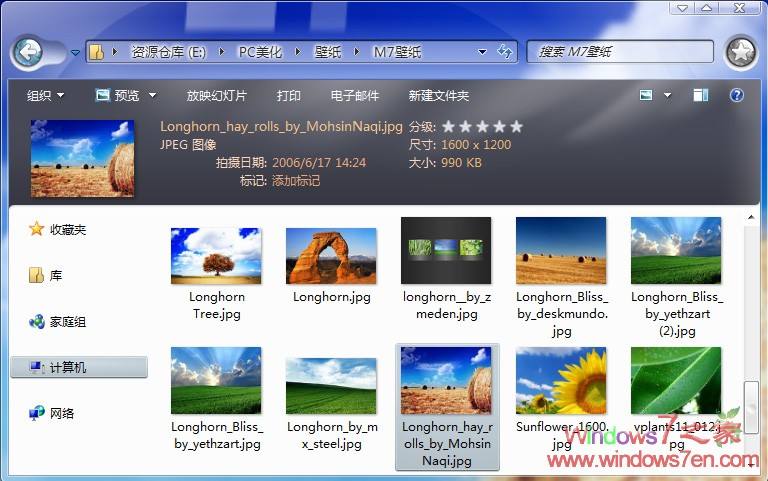This screenshot has height=481, width=768.
Task: Open the dropdown arrow next to 预览
Action: coord(153,95)
